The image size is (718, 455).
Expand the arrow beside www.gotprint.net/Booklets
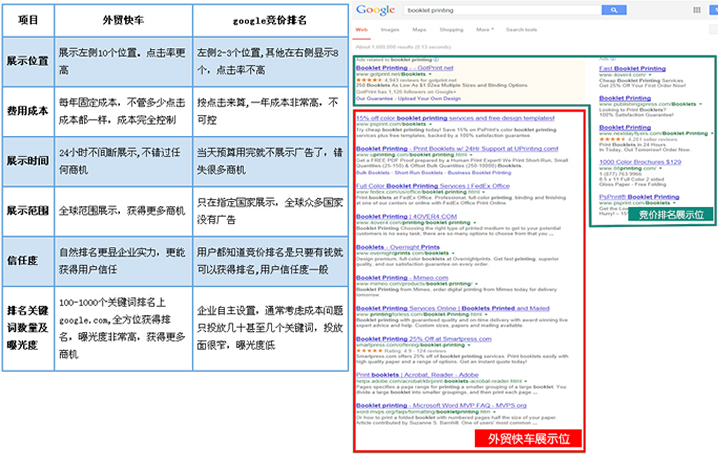pyautogui.click(x=430, y=74)
